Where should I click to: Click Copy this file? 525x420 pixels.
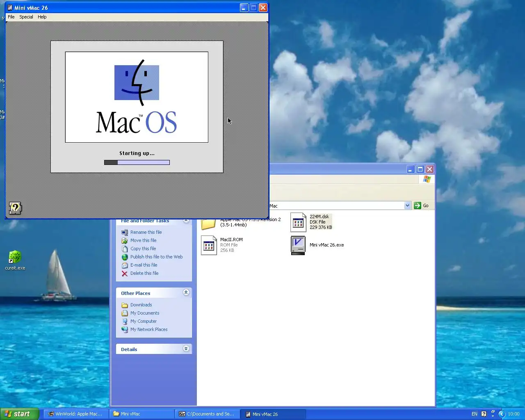143,249
